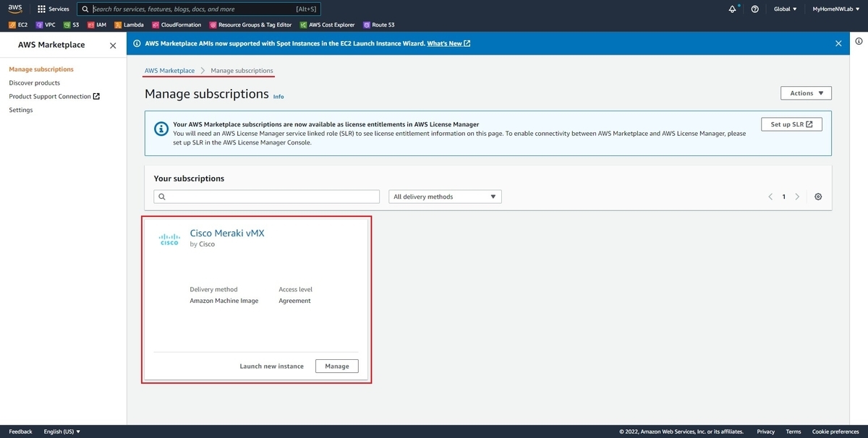Open Settings in sidebar
Image resolution: width=868 pixels, height=438 pixels.
pos(21,110)
